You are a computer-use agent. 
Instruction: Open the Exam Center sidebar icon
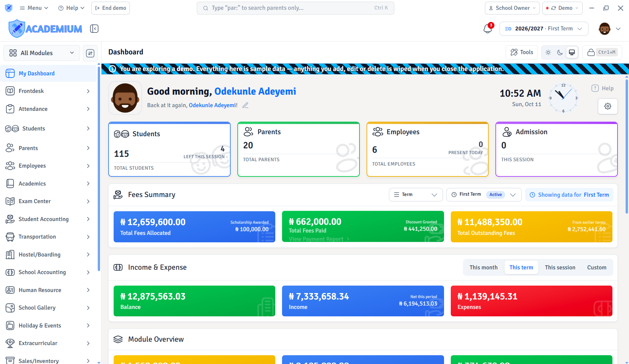(10, 201)
